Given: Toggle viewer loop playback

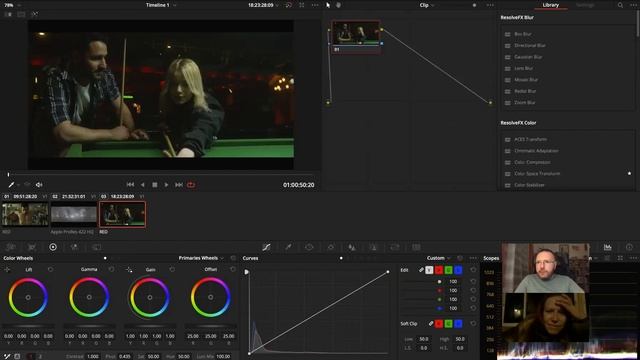Looking at the screenshot, I should (191, 185).
